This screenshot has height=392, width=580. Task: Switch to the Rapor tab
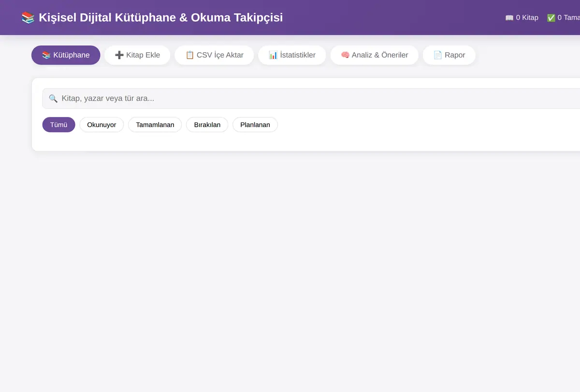449,55
